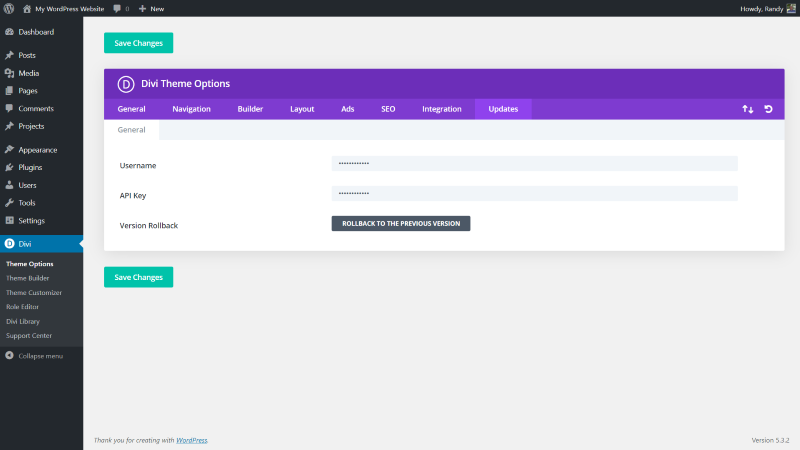Click Rollback to the Previous Version button

pyautogui.click(x=401, y=223)
